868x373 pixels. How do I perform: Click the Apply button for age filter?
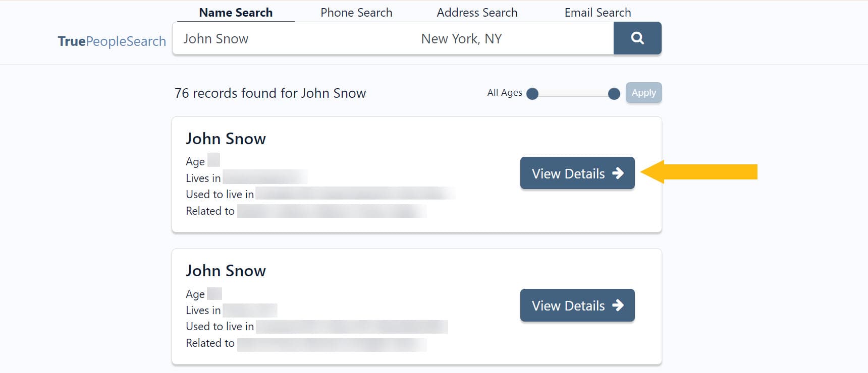tap(643, 92)
